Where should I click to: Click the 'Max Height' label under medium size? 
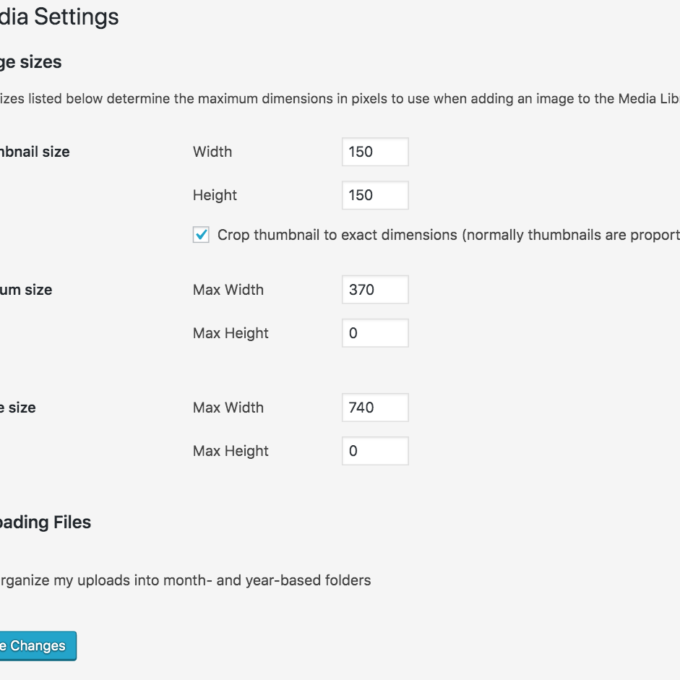tap(230, 333)
